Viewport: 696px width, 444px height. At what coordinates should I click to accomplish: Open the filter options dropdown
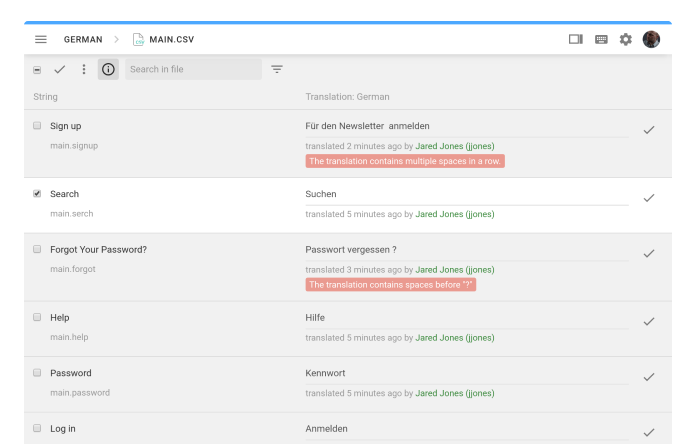pos(277,69)
